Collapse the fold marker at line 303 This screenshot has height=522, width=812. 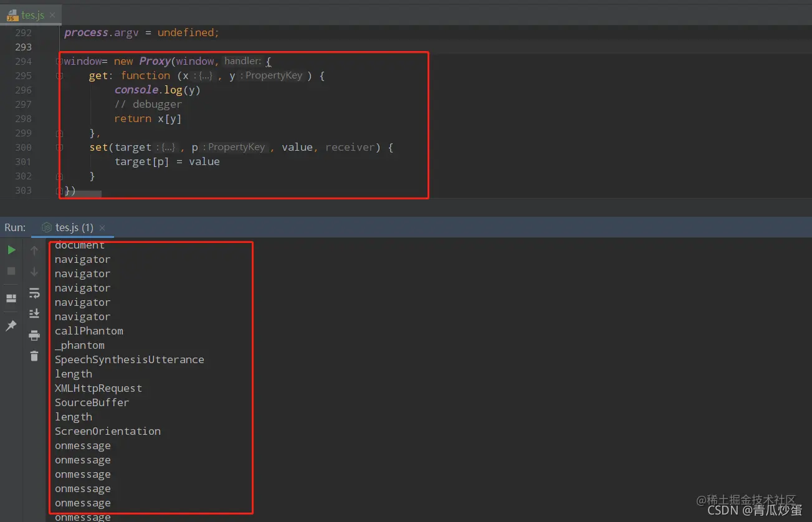pyautogui.click(x=59, y=190)
